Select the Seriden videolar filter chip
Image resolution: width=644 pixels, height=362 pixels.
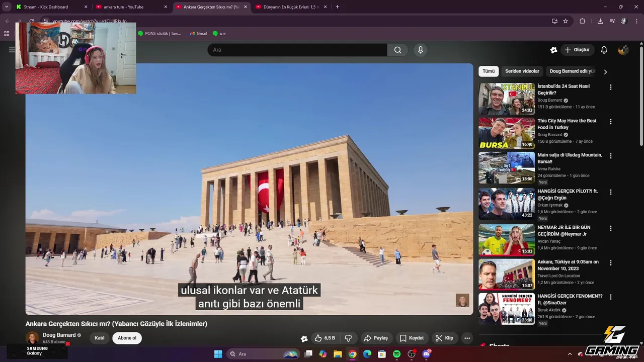pyautogui.click(x=522, y=71)
